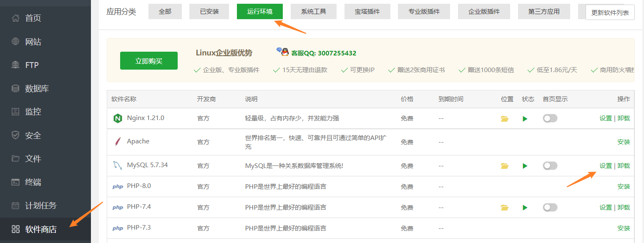Image resolution: width=644 pixels, height=243 pixels.
Task: Select the 全部 category tab
Action: (165, 11)
